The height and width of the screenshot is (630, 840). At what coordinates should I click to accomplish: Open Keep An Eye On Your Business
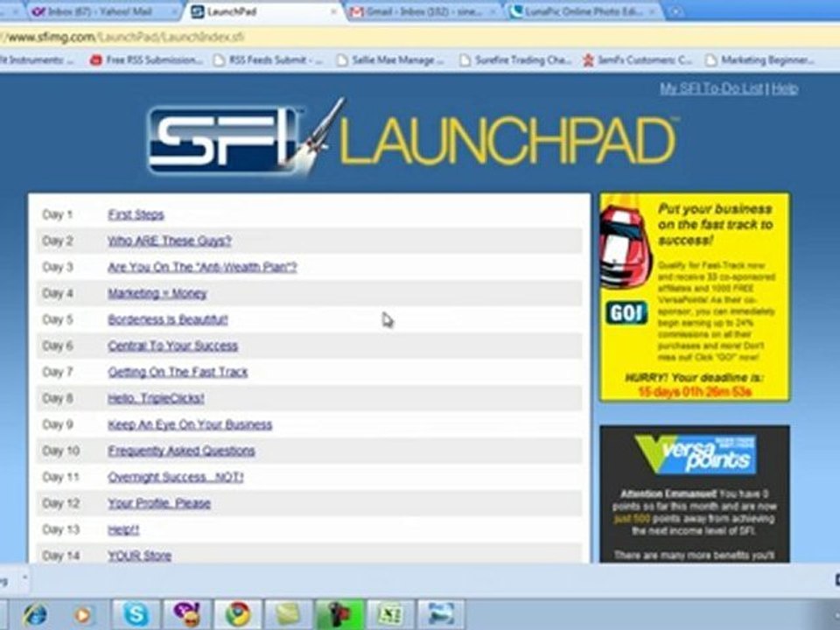(x=190, y=425)
